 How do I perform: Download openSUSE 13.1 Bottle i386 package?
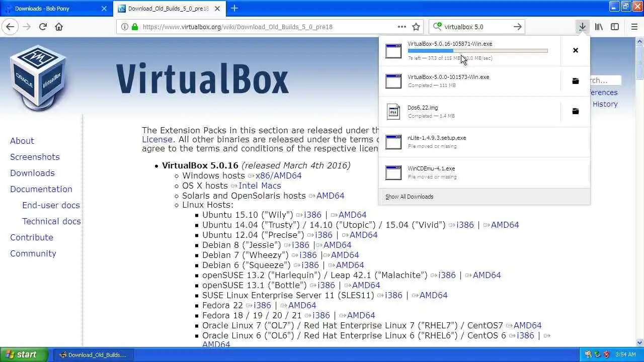pyautogui.click(x=326, y=285)
